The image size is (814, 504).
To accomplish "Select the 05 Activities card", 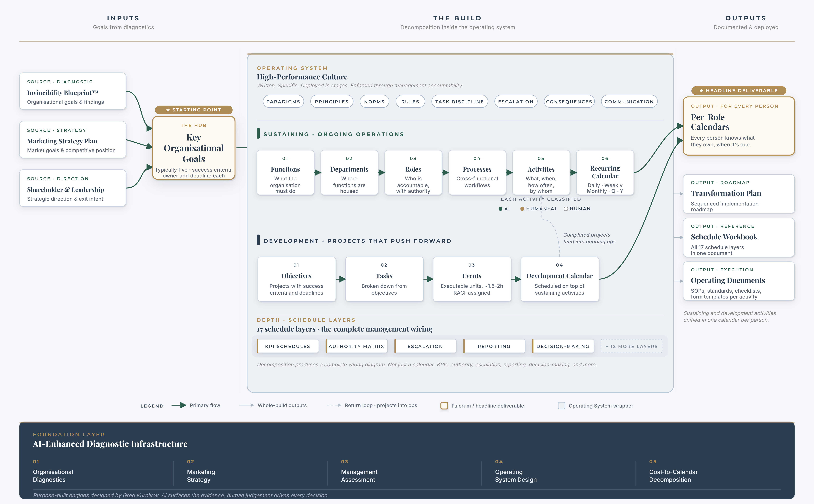I will click(x=541, y=173).
